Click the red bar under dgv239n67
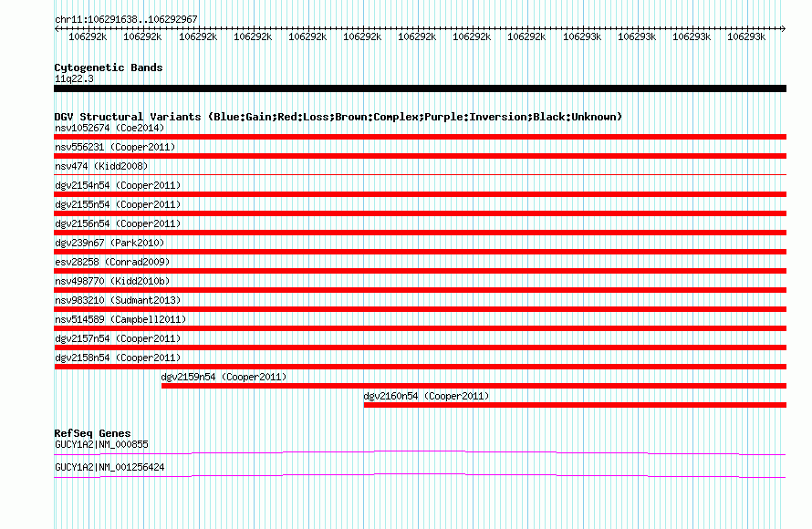Viewport: 812px width, 529px height. [x=420, y=252]
